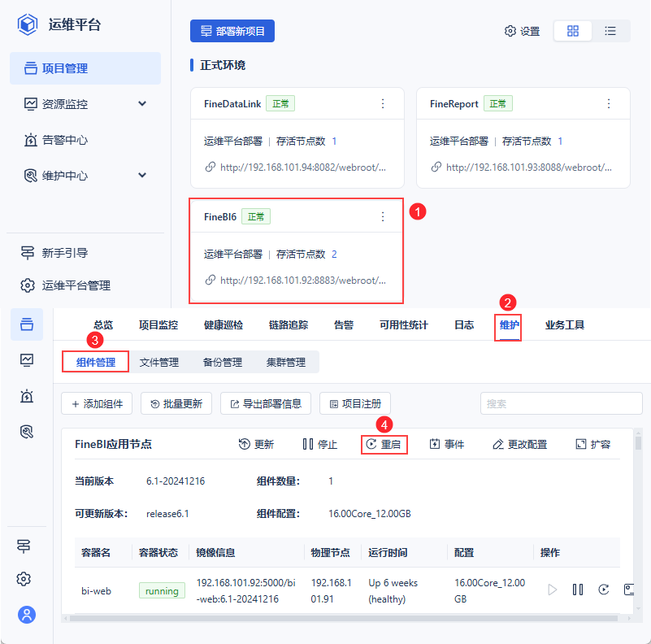This screenshot has height=644, width=651.
Task: Select the 集群管理 sub-tab
Action: [286, 362]
